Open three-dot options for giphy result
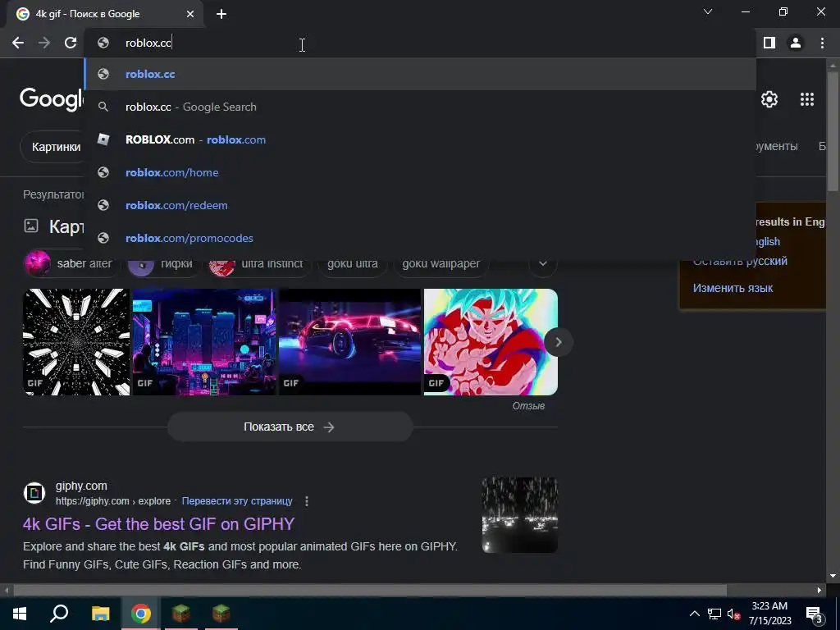 (x=307, y=501)
